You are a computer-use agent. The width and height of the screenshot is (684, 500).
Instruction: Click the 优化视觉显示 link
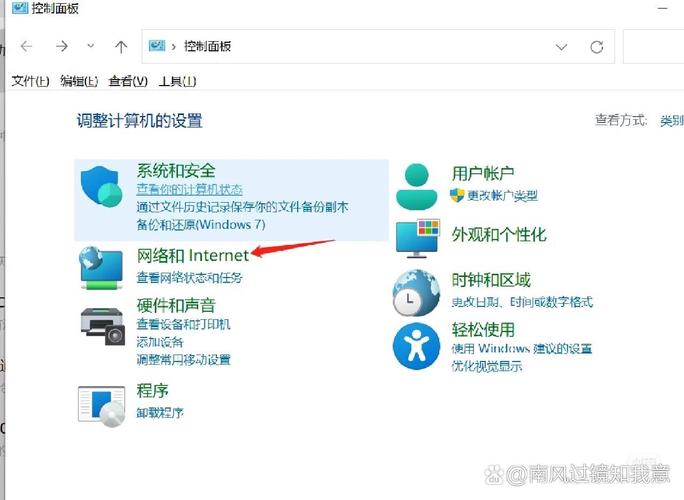click(x=486, y=366)
